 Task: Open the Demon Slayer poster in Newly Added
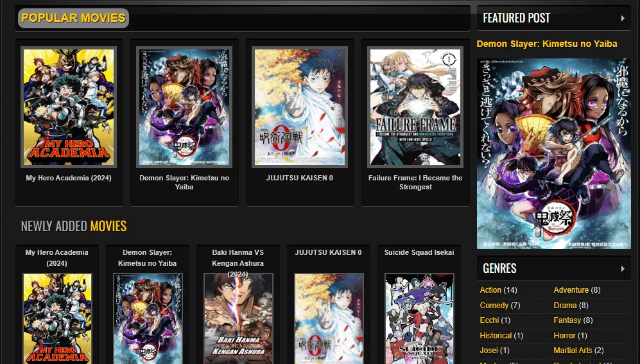tap(148, 318)
